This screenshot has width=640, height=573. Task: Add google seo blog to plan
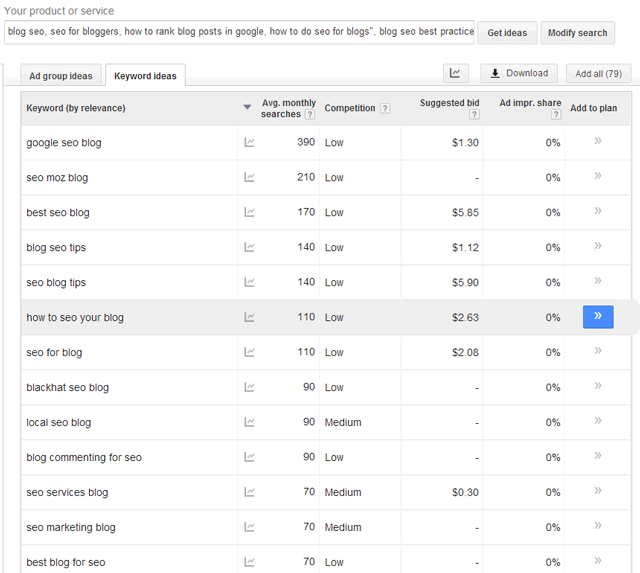(x=598, y=141)
